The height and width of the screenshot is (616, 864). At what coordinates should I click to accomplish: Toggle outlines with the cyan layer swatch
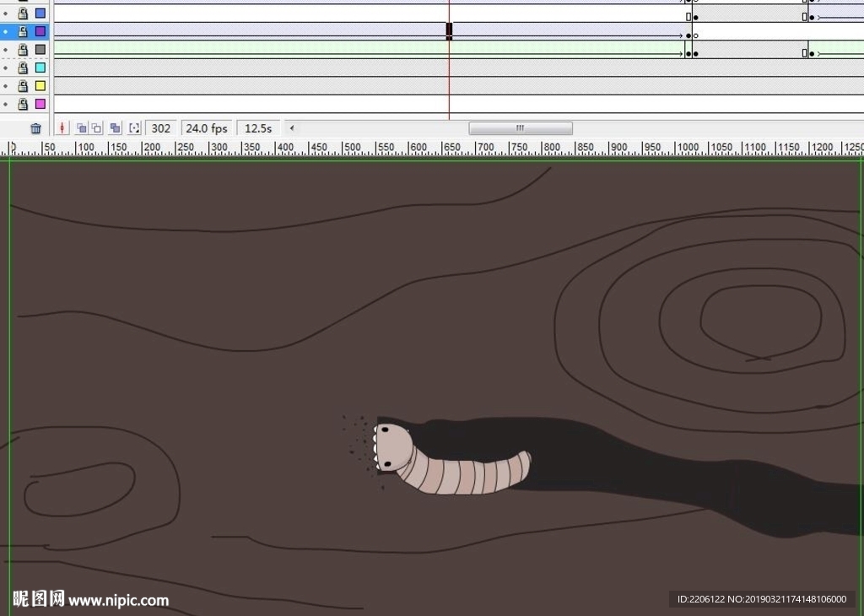pos(40,68)
